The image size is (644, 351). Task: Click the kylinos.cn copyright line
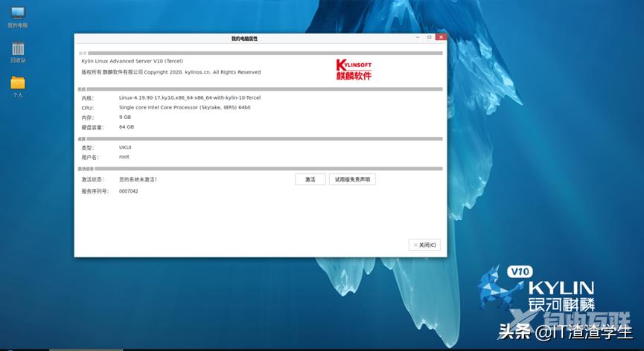(x=171, y=72)
